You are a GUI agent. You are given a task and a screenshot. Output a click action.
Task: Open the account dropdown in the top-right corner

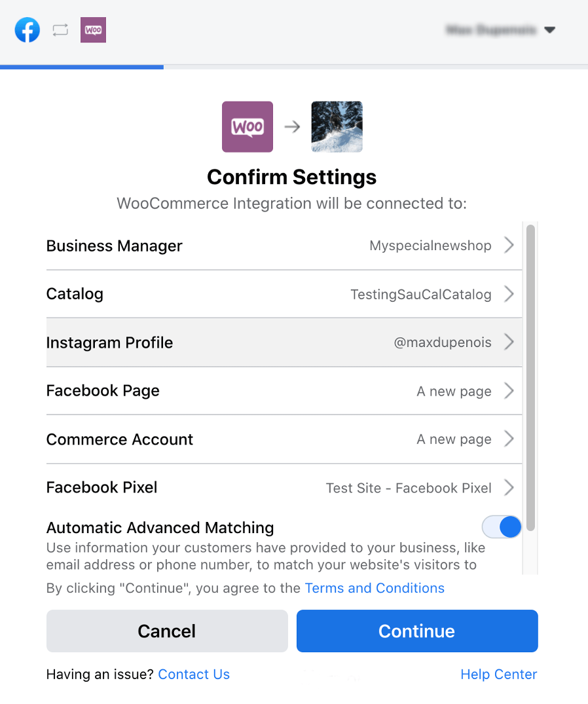click(x=550, y=29)
